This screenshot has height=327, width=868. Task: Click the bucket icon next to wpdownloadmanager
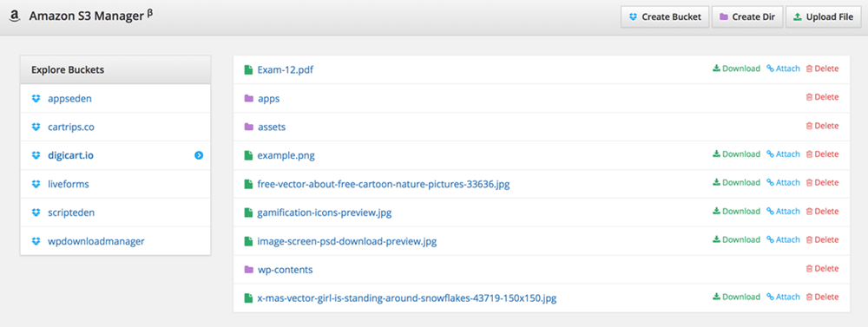(36, 241)
